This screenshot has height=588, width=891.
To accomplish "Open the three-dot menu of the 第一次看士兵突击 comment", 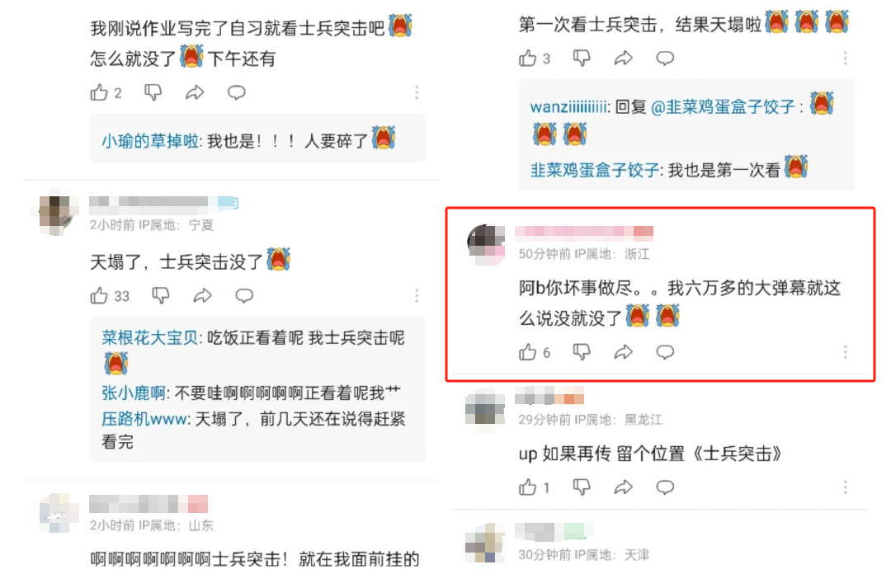I will (x=845, y=58).
